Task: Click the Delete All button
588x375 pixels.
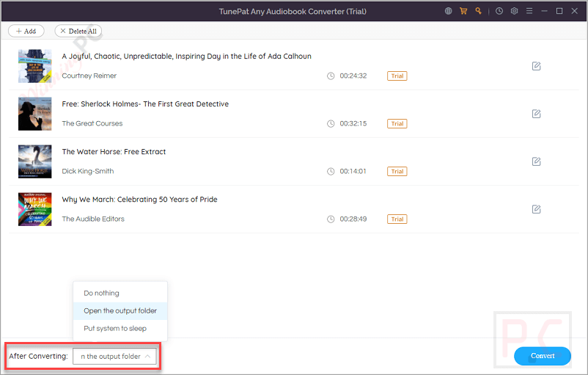Action: pyautogui.click(x=78, y=32)
